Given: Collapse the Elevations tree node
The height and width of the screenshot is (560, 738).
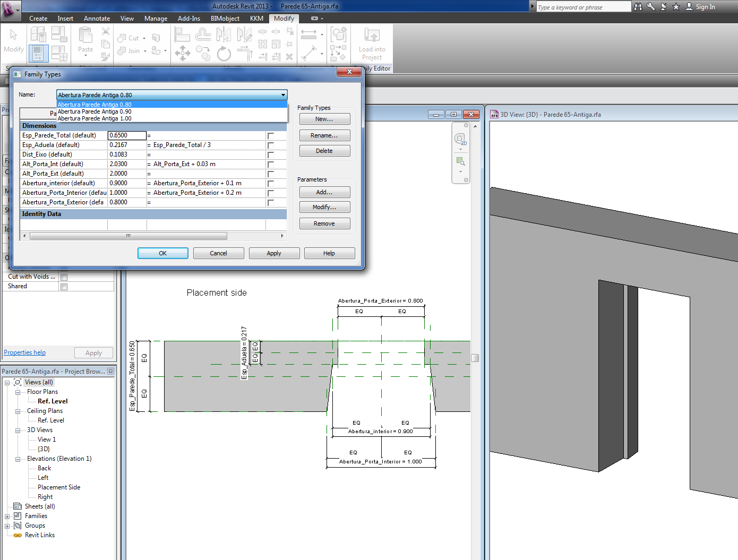Looking at the screenshot, I should pos(18,459).
